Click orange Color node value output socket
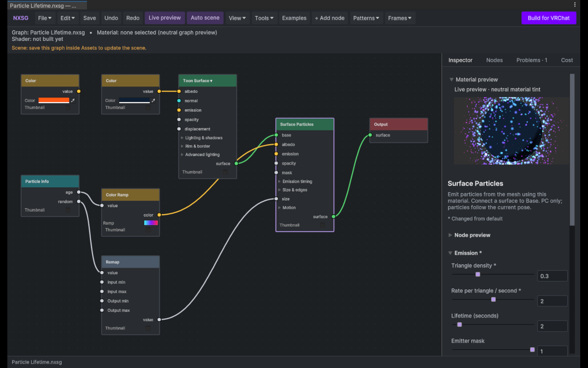This screenshot has height=368, width=588. point(79,91)
